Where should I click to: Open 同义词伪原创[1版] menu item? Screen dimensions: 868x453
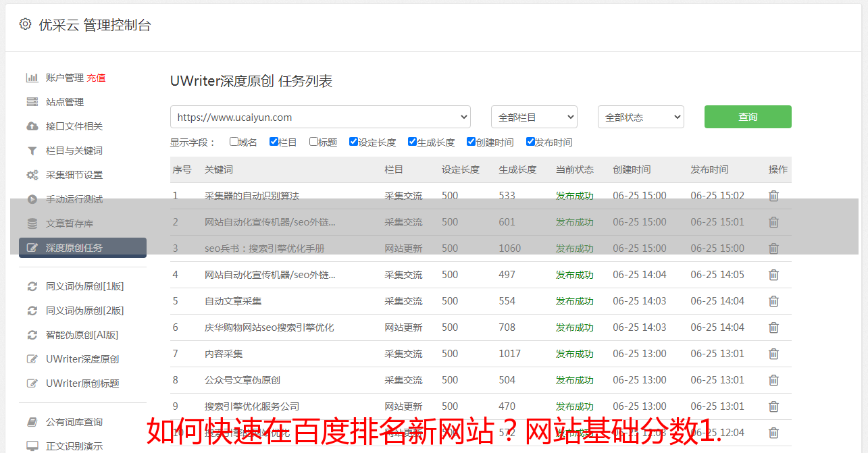84,286
